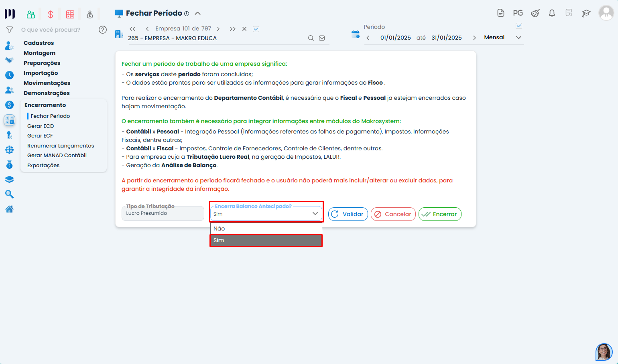Open the red calculator module icon in the top bar
The height and width of the screenshot is (364, 618).
click(70, 14)
